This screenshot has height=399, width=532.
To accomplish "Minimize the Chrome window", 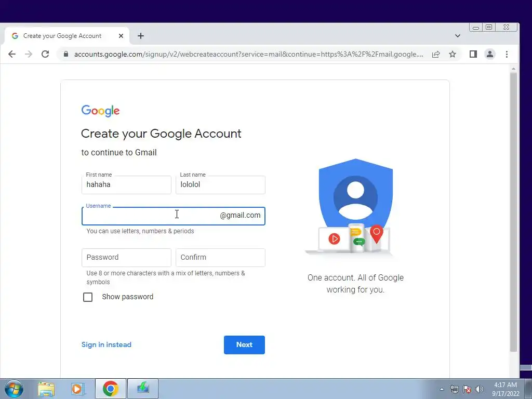I will [476, 28].
